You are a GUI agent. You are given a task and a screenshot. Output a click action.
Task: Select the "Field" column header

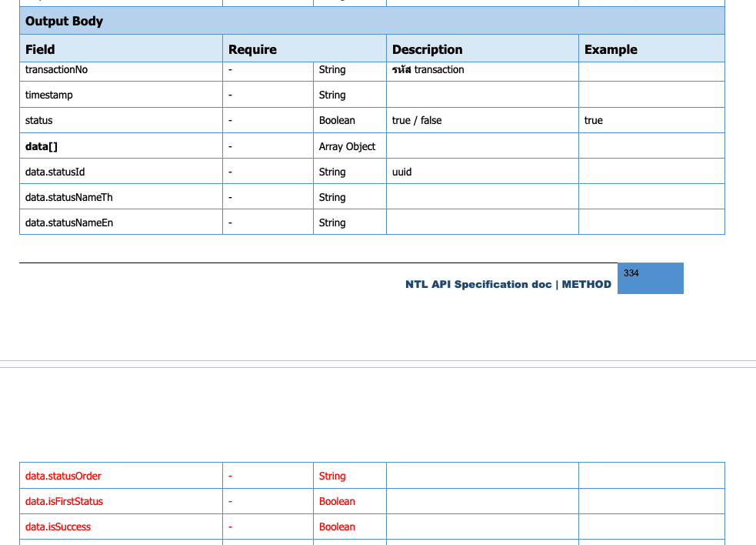pyautogui.click(x=40, y=49)
